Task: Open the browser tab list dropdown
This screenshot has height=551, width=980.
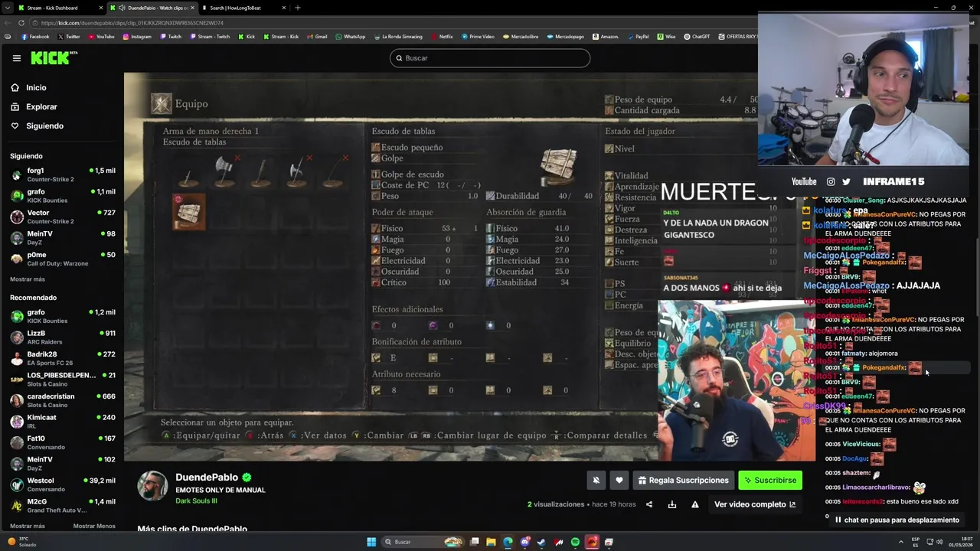Action: point(7,8)
